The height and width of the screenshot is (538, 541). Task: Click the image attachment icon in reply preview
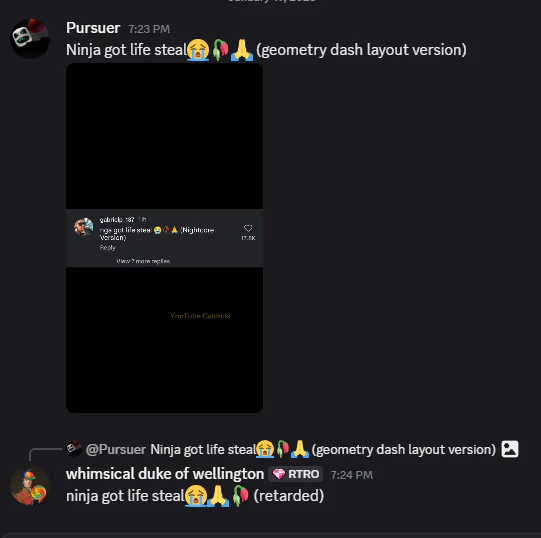(510, 449)
